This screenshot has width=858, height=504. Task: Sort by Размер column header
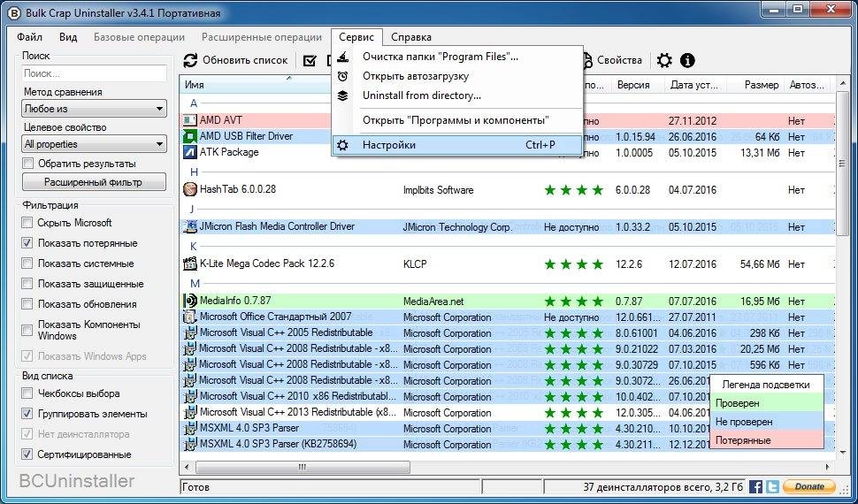(755, 85)
